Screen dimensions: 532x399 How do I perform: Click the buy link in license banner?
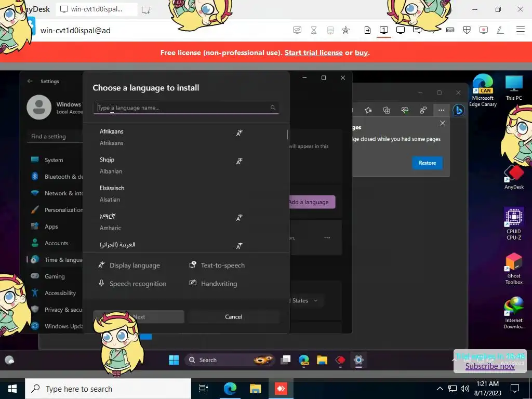point(361,52)
